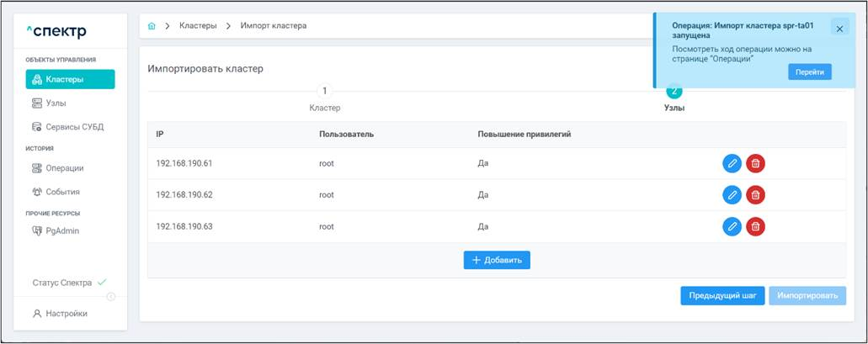Edit the node 192.168.190.63

pyautogui.click(x=732, y=226)
